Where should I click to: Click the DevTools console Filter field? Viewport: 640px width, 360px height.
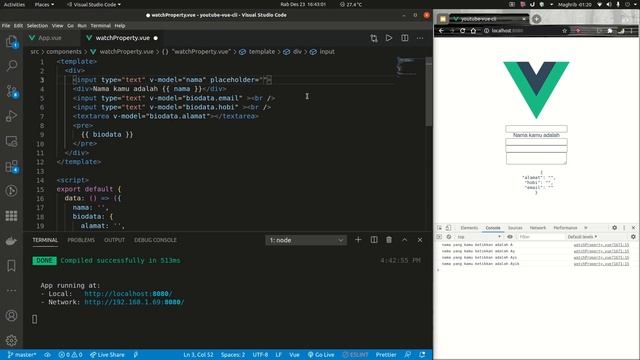[541, 237]
